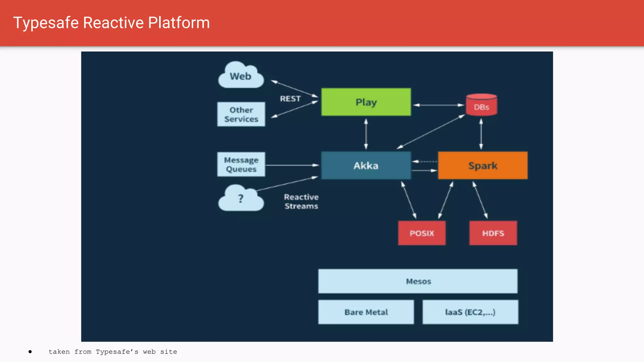Click the 'taken from Typesafe's web site' text
This screenshot has width=644, height=362.
[x=113, y=352]
